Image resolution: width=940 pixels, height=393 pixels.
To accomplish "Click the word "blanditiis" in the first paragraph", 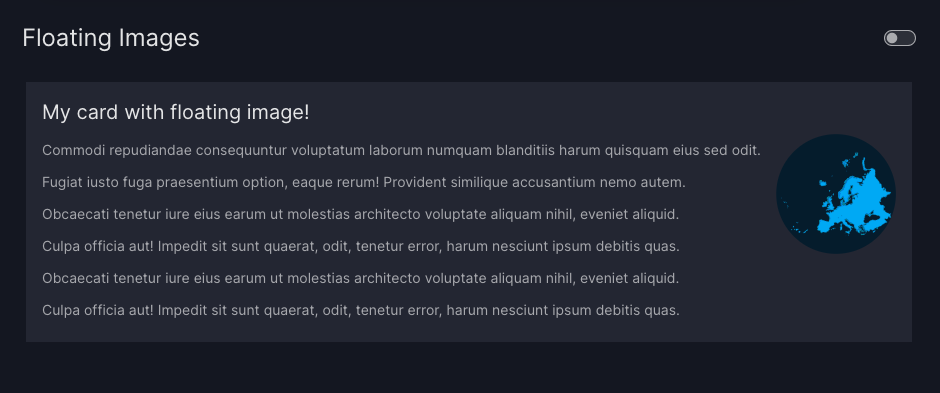I will point(526,150).
